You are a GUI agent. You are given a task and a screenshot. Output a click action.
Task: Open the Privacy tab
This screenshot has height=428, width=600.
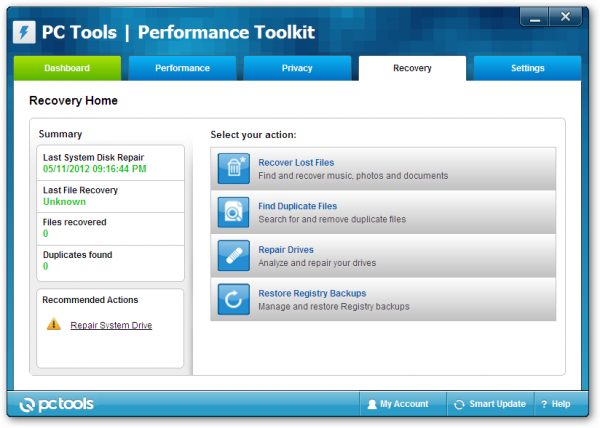click(x=297, y=68)
